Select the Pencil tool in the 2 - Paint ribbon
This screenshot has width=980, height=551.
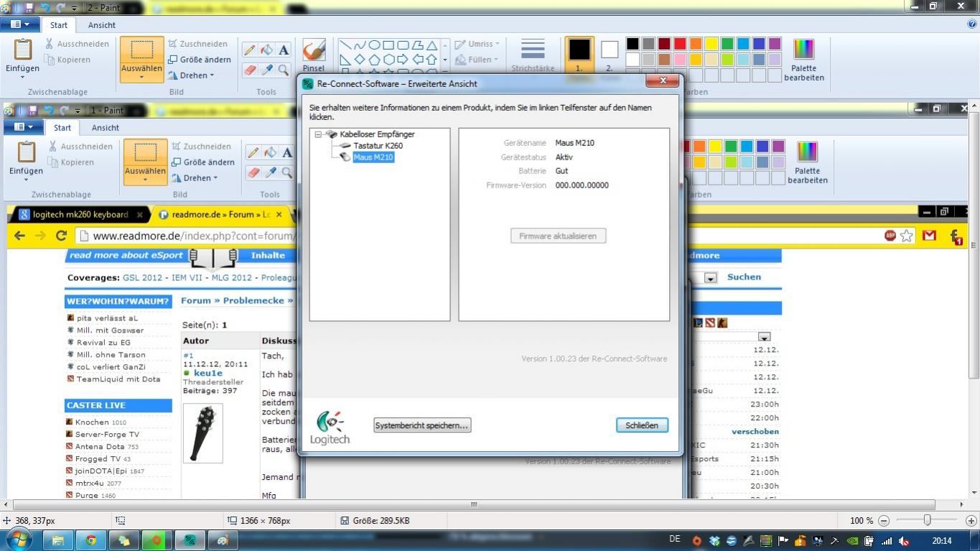tap(249, 50)
